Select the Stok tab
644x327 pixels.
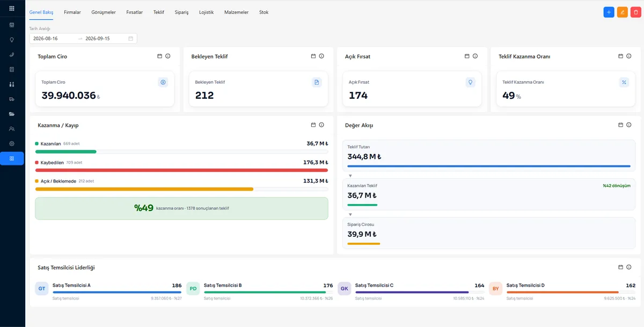click(264, 12)
